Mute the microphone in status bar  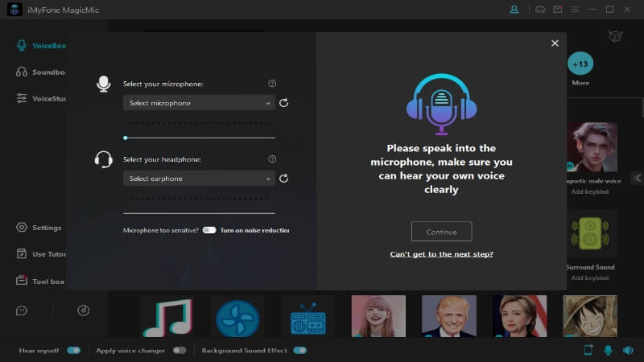click(x=609, y=350)
